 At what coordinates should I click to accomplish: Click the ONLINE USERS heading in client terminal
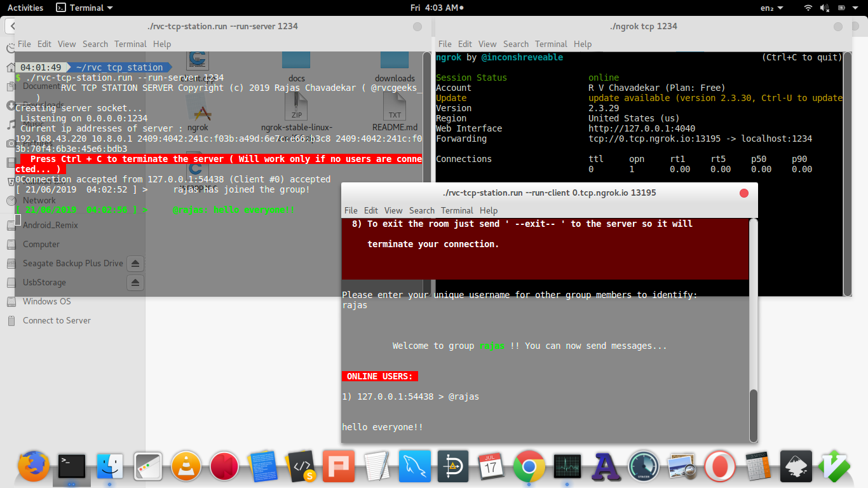380,376
